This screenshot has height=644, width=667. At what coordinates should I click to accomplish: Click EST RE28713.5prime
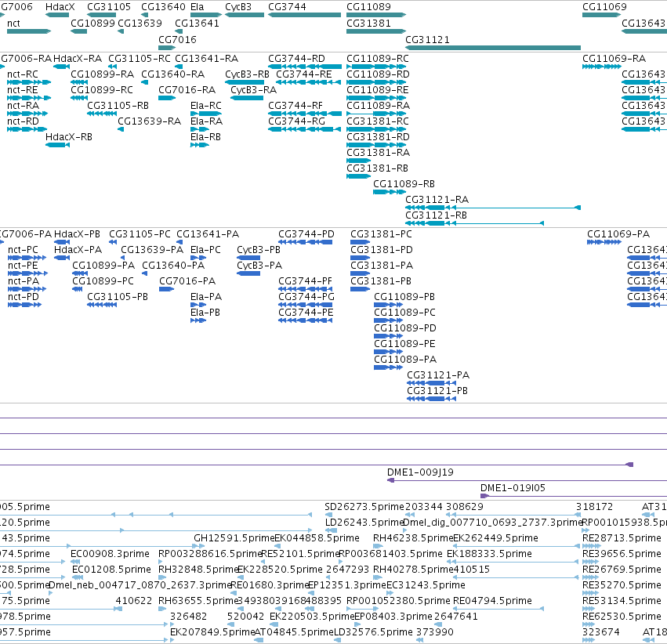pos(622,538)
